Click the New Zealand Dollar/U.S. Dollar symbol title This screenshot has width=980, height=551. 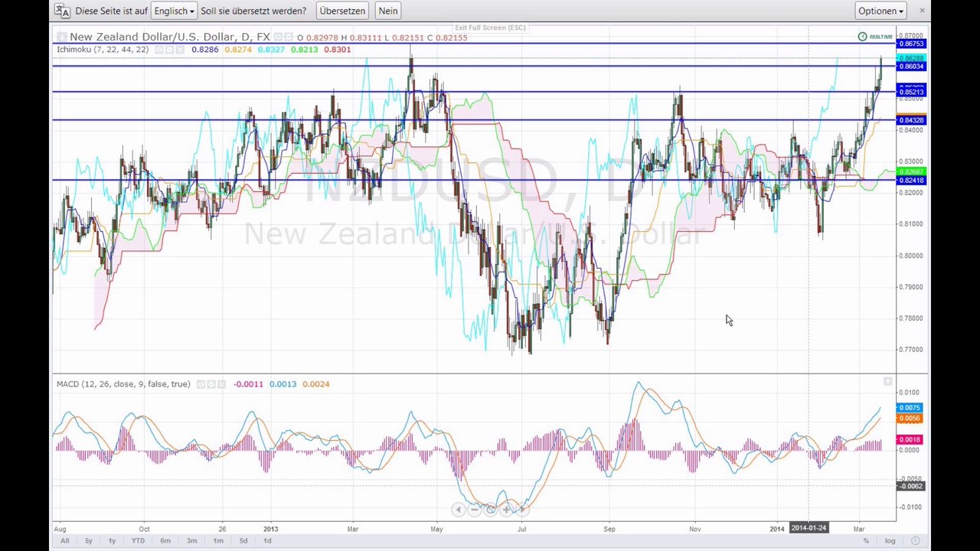point(170,37)
